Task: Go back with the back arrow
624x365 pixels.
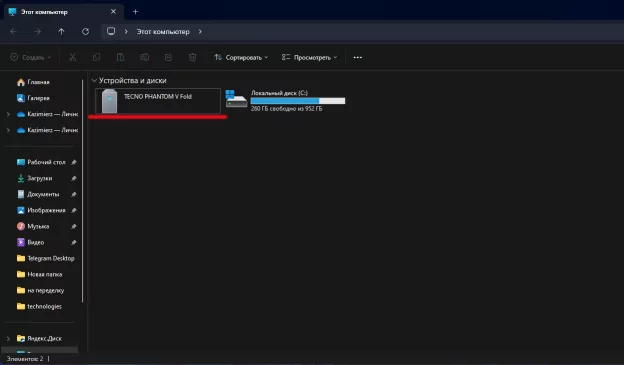Action: pyautogui.click(x=14, y=31)
